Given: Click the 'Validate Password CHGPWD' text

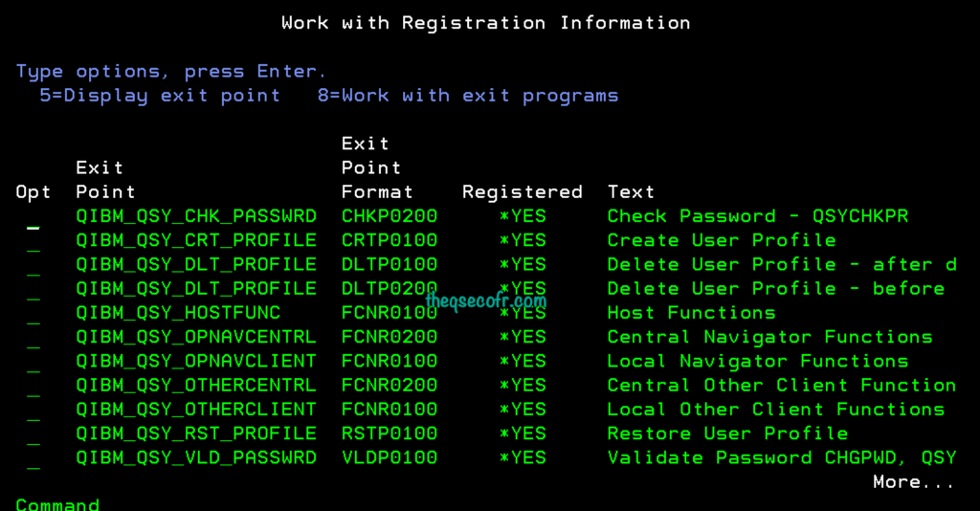Looking at the screenshot, I should pyautogui.click(x=752, y=458).
